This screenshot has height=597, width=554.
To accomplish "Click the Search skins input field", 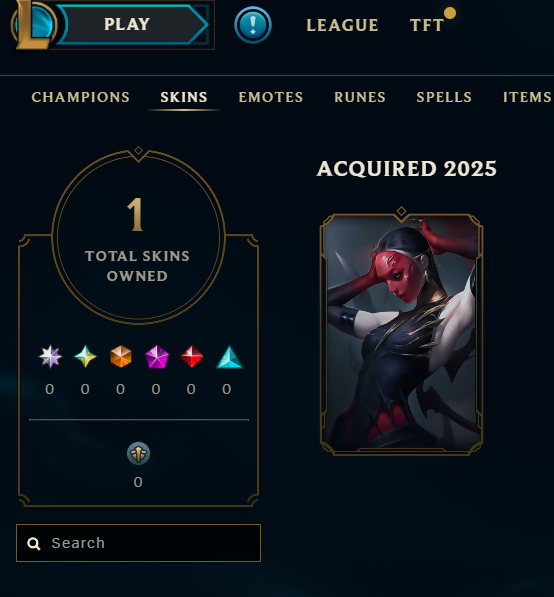I will [139, 543].
